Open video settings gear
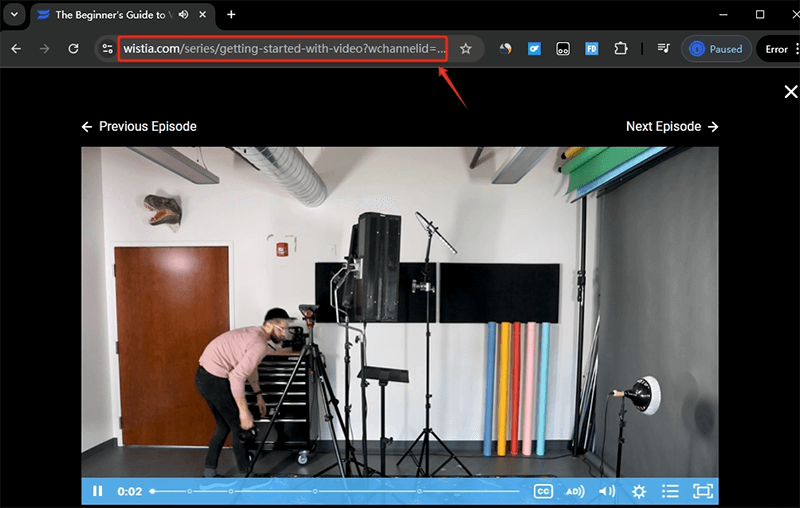Screen dimensions: 800x508 click(x=639, y=491)
